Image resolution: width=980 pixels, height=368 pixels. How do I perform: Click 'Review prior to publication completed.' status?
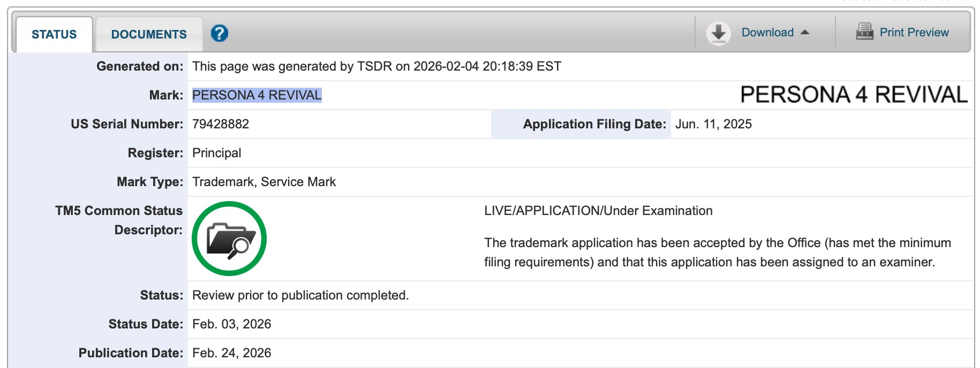[300, 295]
